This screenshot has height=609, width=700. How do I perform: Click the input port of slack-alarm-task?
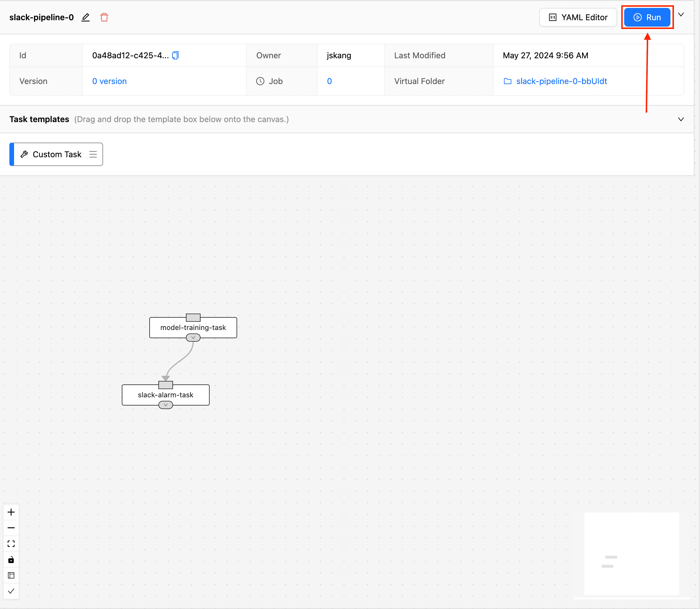(x=165, y=385)
